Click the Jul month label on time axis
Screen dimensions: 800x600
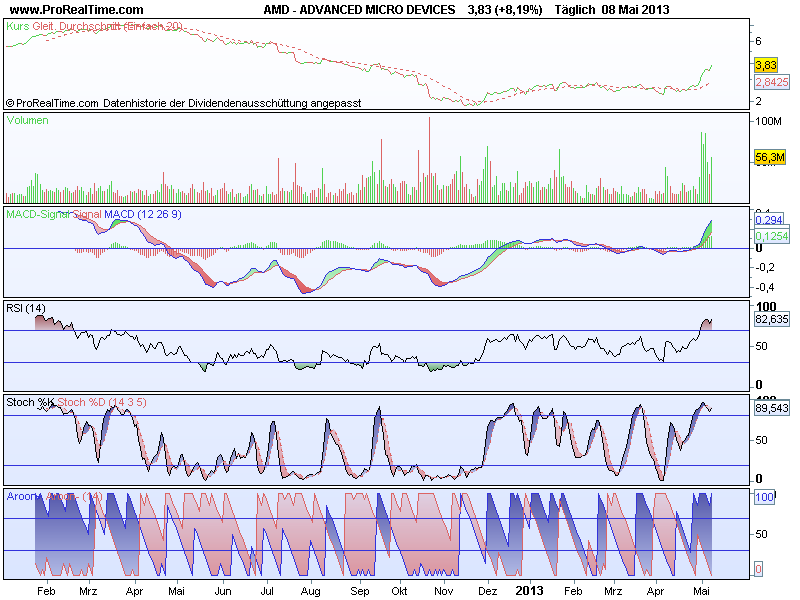click(x=267, y=591)
